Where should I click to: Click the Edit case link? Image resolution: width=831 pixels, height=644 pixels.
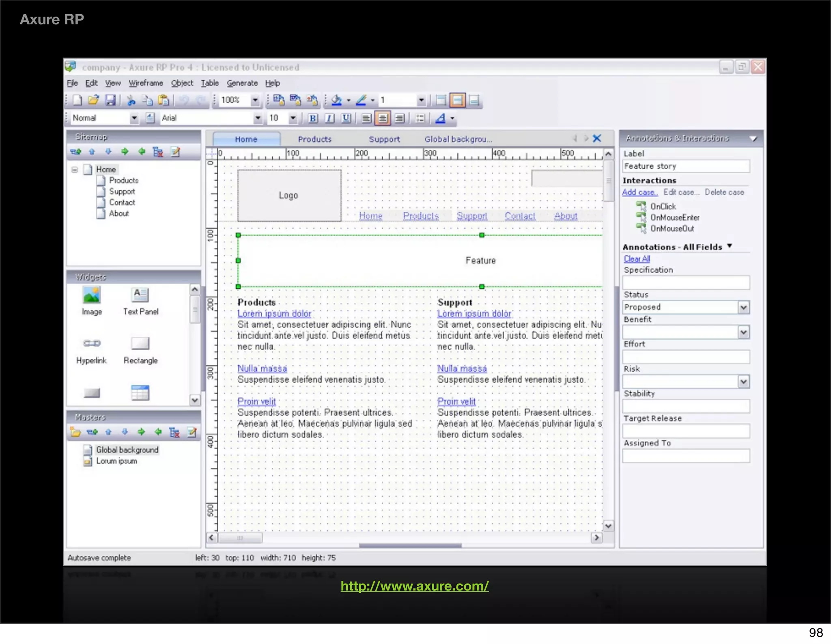pyautogui.click(x=681, y=192)
